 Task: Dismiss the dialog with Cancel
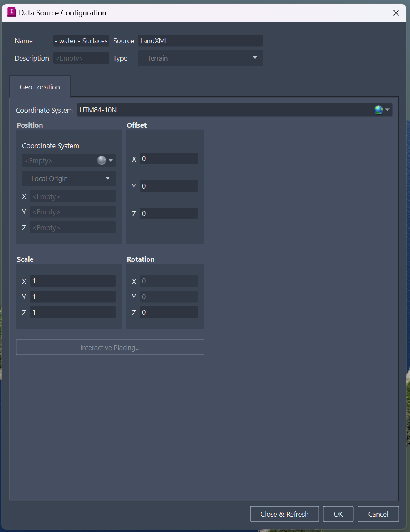pyautogui.click(x=378, y=514)
